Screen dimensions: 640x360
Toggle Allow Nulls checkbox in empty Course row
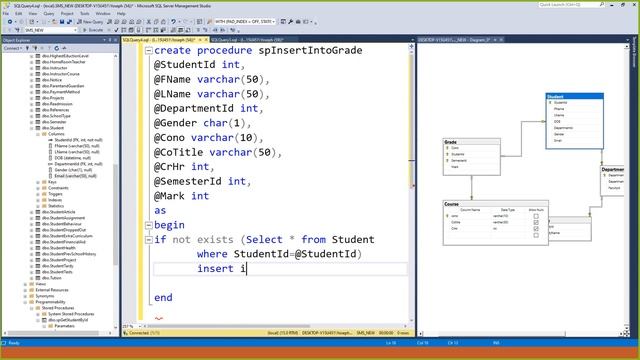coord(536,235)
